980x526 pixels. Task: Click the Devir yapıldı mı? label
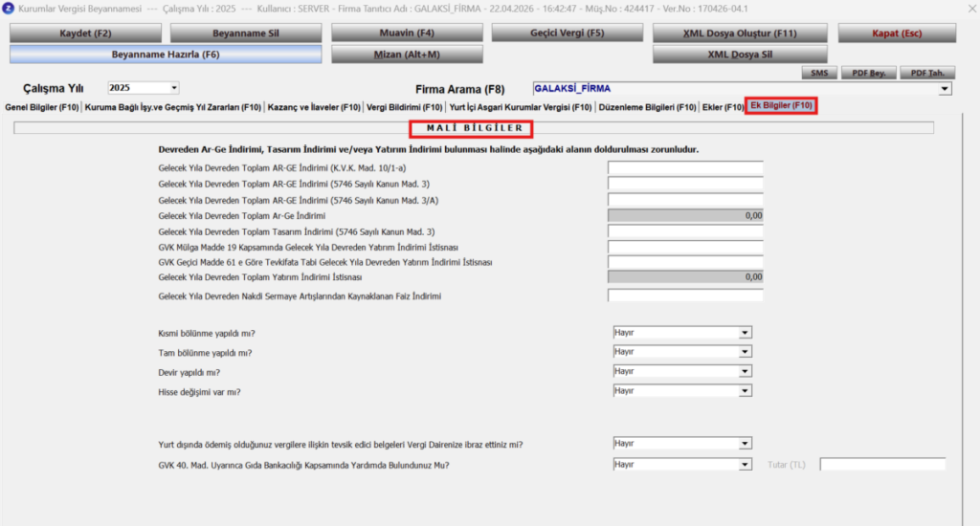pos(189,373)
